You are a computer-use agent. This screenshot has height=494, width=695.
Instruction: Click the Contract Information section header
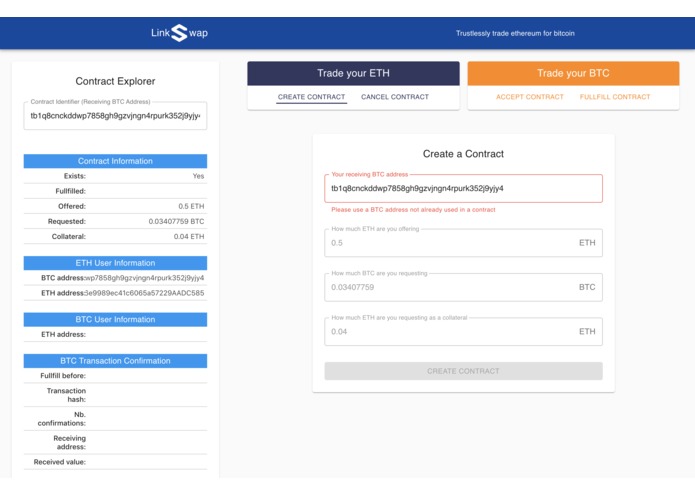115,161
